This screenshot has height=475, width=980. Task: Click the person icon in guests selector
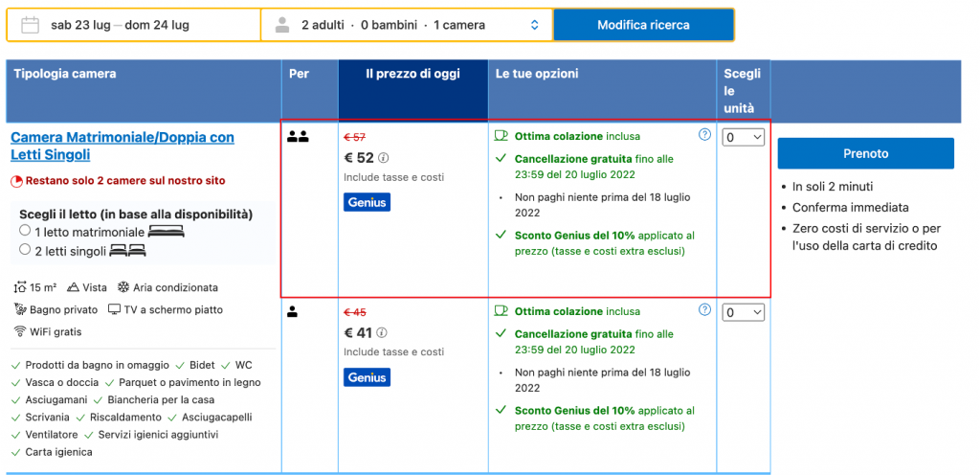coord(282,25)
